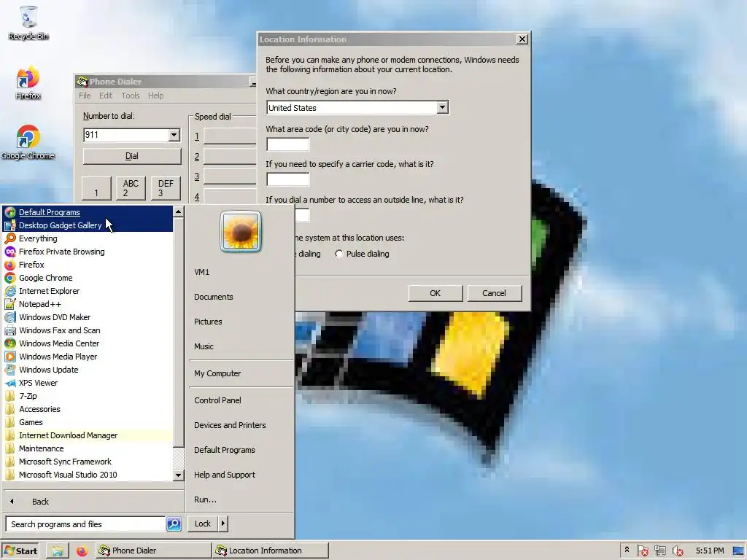
Task: Click the area code input field
Action: 287,144
